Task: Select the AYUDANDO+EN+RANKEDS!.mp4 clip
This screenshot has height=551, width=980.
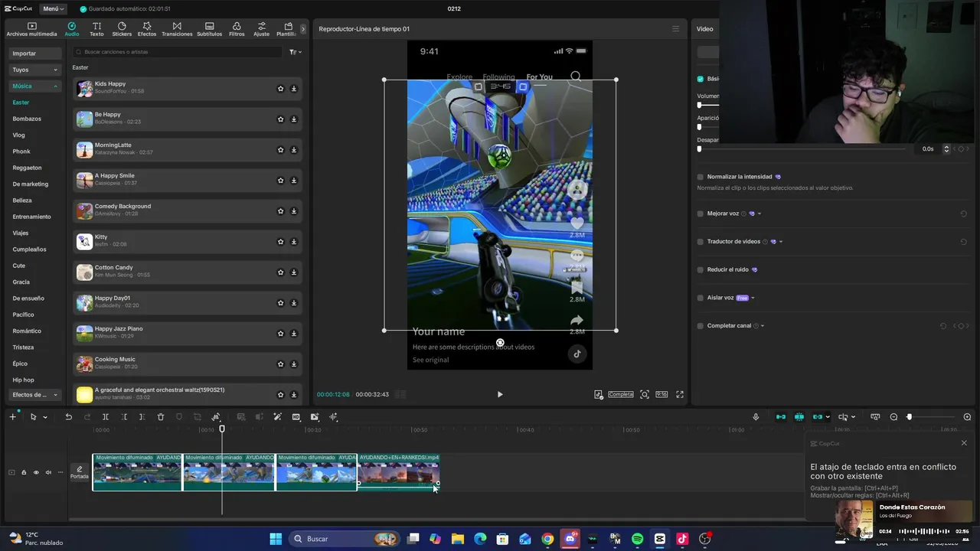Action: tap(398, 472)
